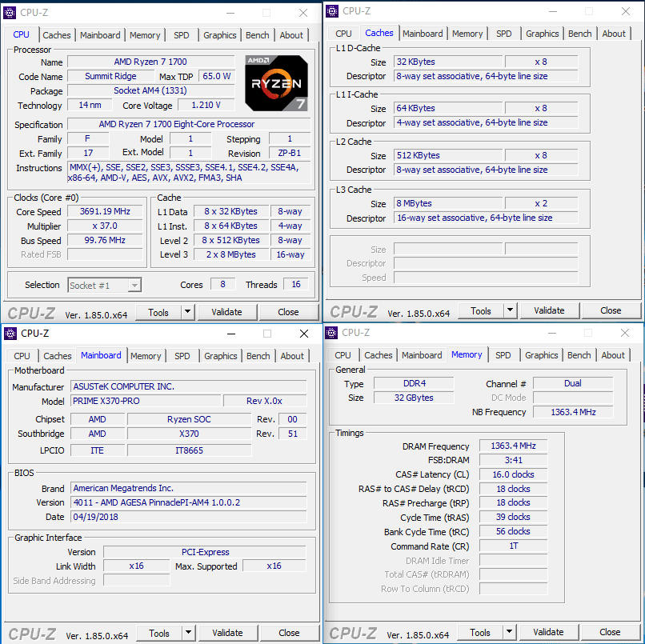Open Mainboard tab in the Memory window

[422, 355]
